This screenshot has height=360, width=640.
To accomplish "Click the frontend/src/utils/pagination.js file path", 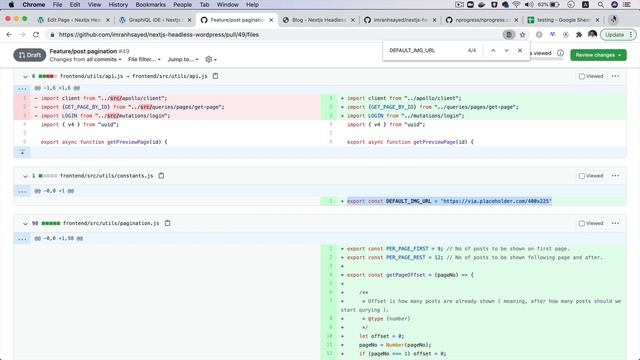I will coord(111,223).
